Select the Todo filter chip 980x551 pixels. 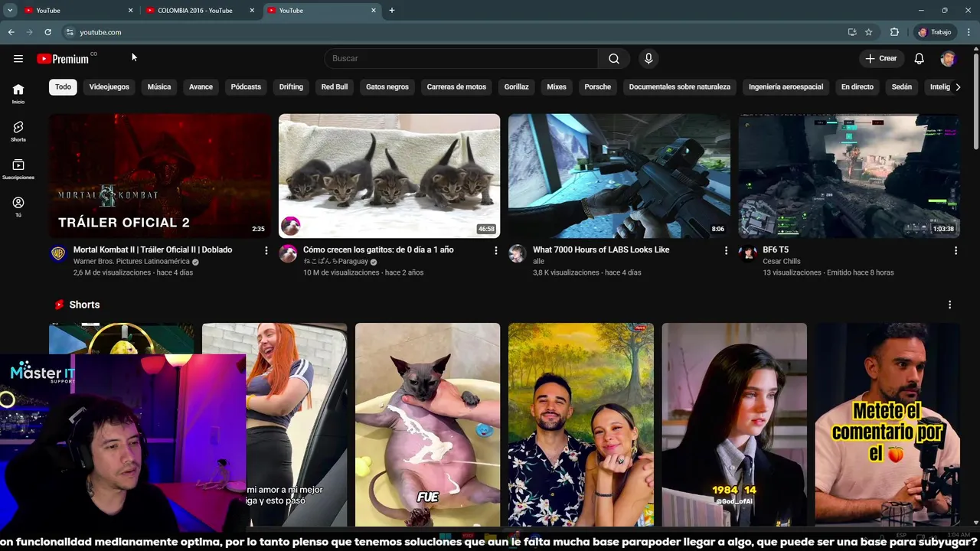click(x=63, y=86)
